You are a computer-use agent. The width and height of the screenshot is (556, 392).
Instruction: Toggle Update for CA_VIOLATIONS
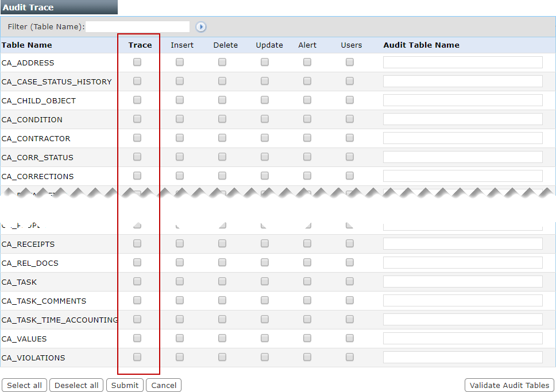coord(265,358)
